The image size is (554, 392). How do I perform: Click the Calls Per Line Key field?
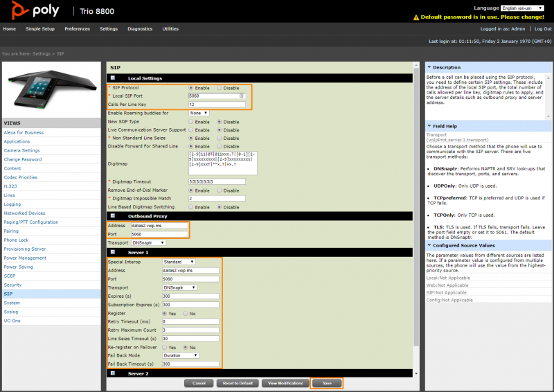tap(217, 105)
